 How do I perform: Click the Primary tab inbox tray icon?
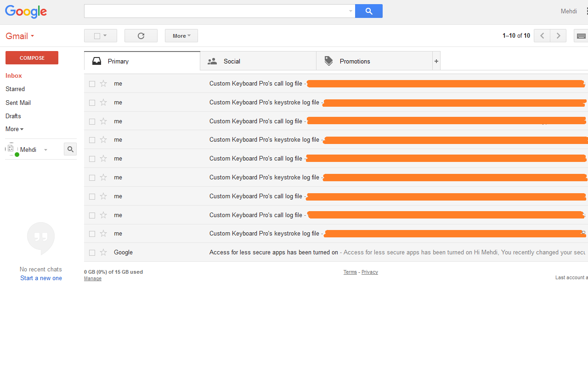click(x=96, y=61)
